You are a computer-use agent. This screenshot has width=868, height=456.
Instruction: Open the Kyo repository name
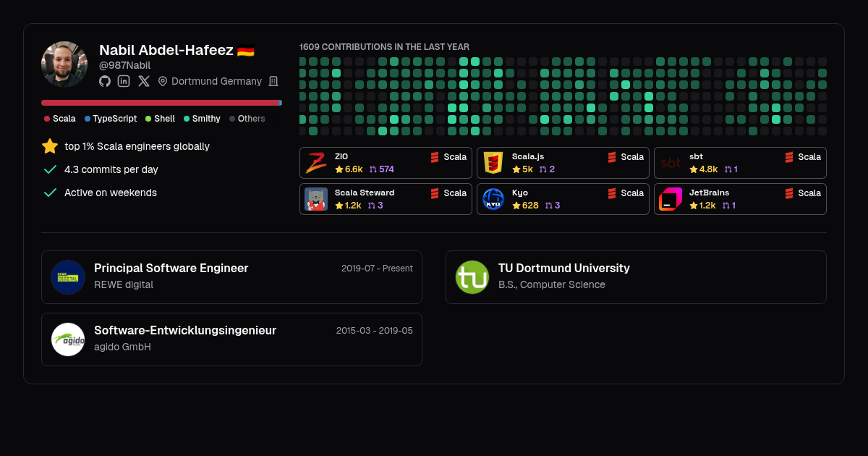point(520,193)
